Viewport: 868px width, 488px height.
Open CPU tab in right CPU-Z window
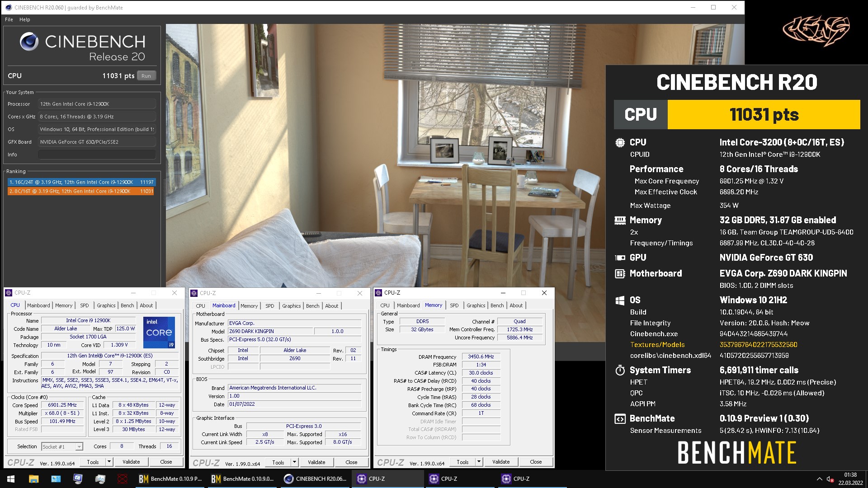[x=385, y=305]
